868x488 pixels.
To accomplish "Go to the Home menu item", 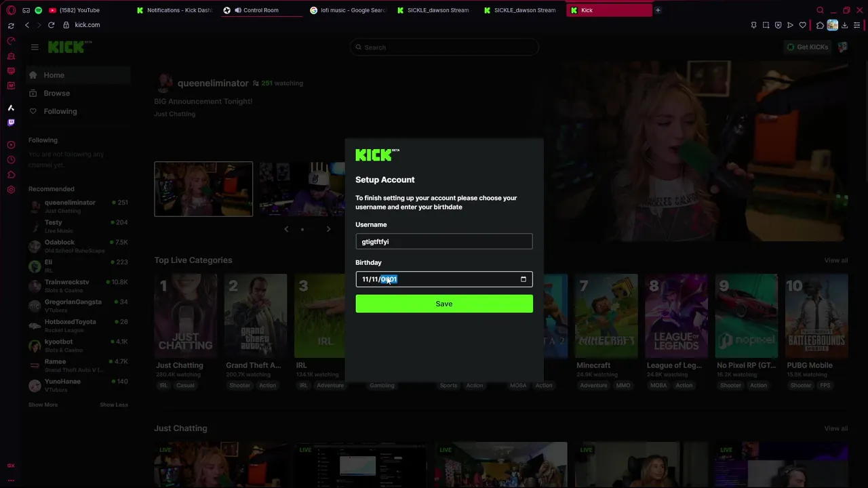I will coord(79,75).
